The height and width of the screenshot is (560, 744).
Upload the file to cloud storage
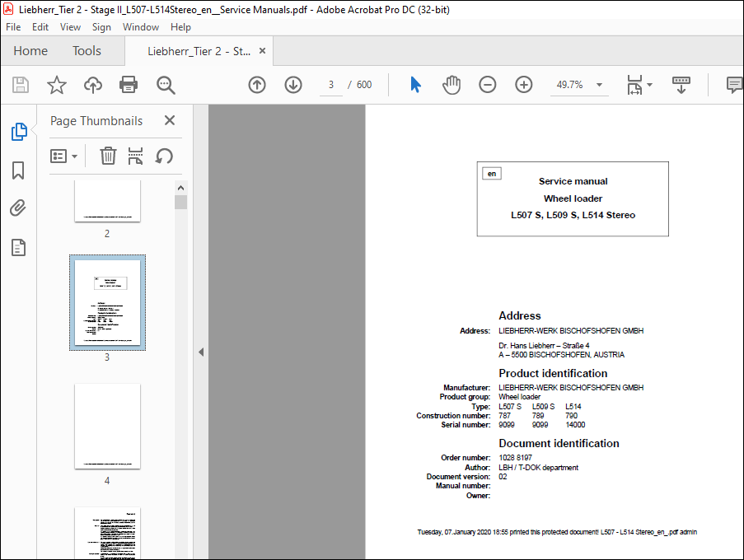point(93,85)
